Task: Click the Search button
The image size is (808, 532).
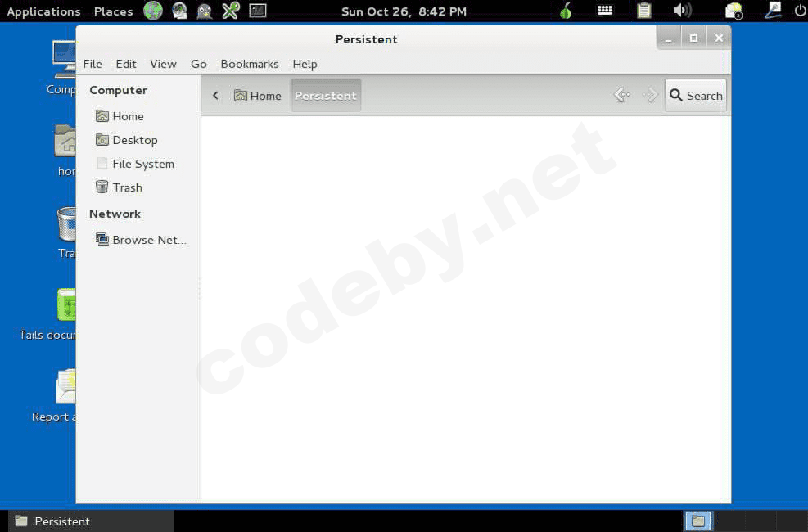Action: point(696,95)
